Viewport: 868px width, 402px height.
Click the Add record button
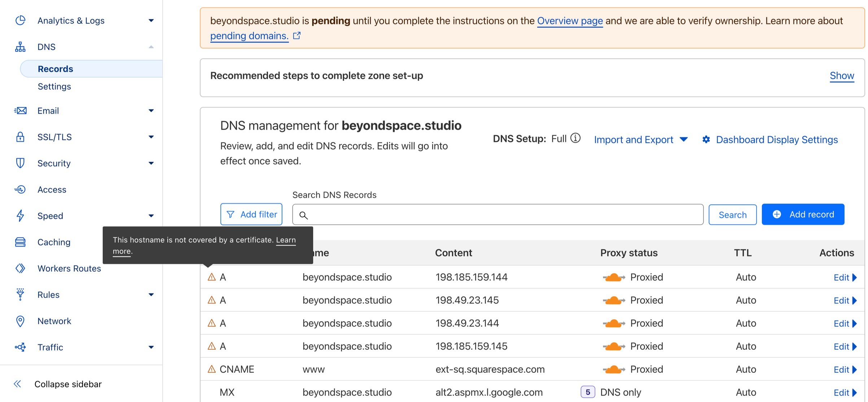[x=803, y=215]
